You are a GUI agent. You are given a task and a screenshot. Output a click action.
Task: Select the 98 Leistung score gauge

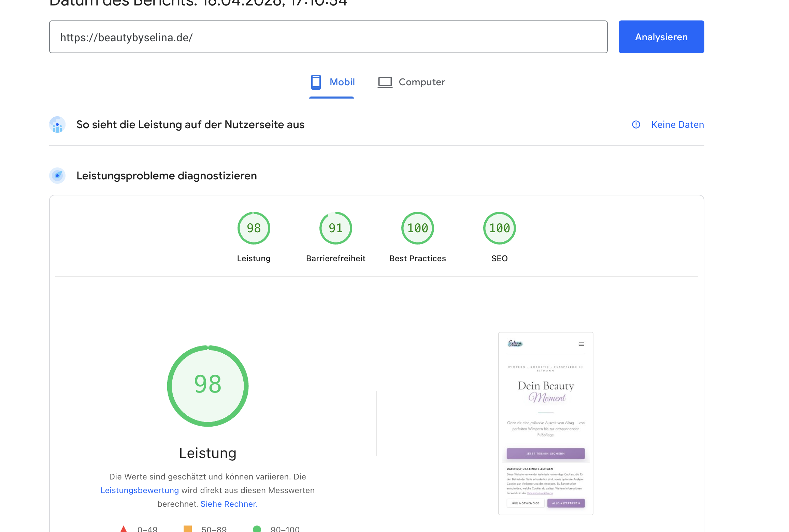tap(254, 228)
